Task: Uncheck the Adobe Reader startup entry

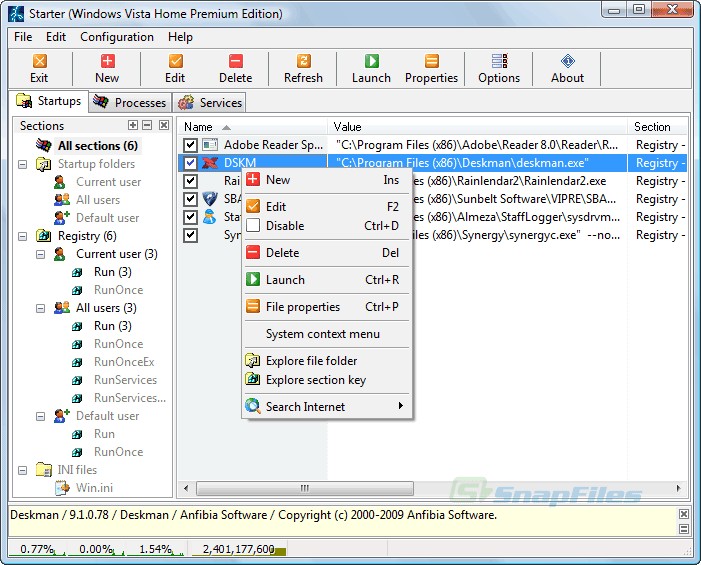Action: pyautogui.click(x=190, y=145)
